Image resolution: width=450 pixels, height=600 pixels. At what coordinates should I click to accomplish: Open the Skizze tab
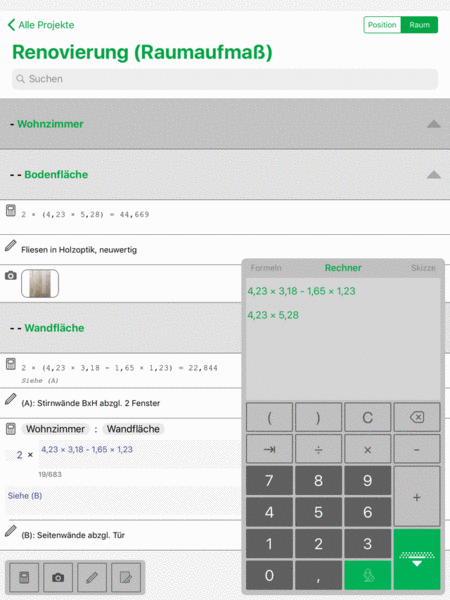coord(423,268)
